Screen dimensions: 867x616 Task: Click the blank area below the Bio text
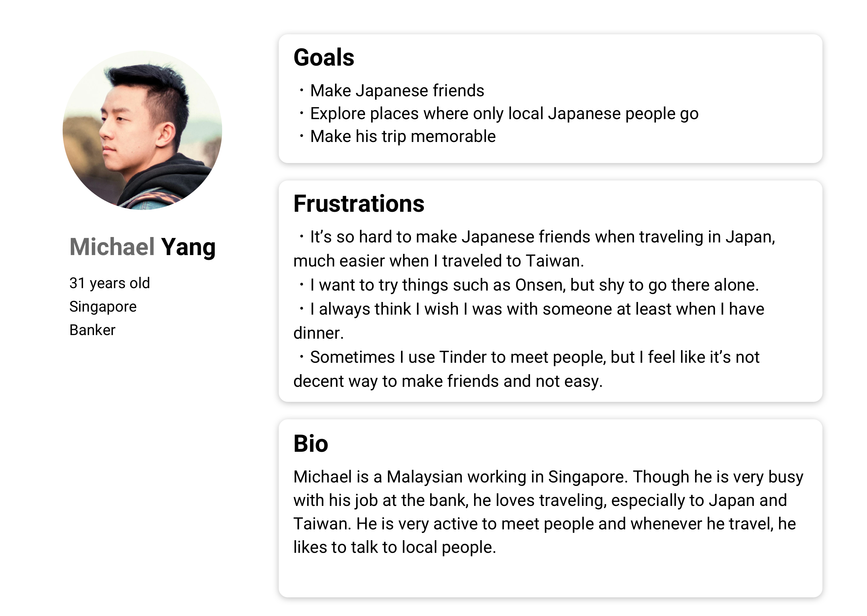[x=550, y=577]
